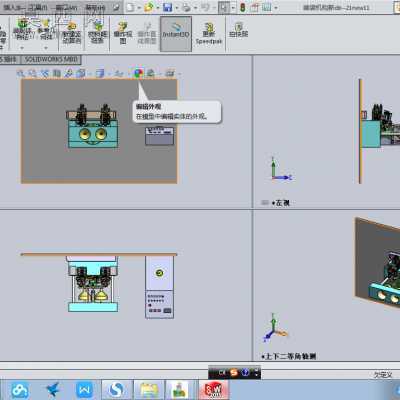Click the New document icon

[x=130, y=7]
